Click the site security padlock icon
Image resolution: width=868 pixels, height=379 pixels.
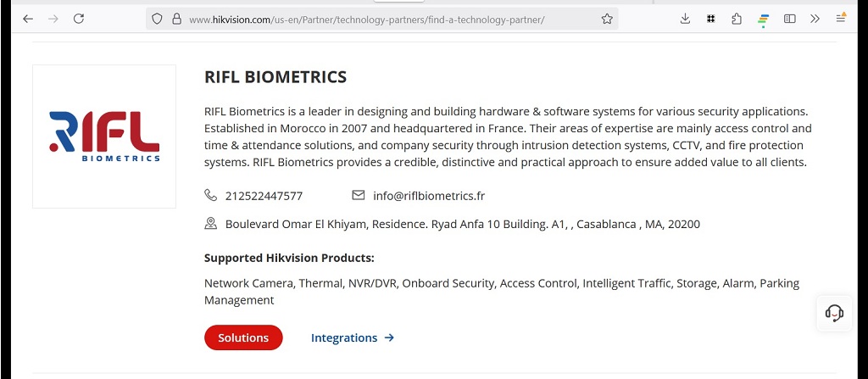(176, 19)
